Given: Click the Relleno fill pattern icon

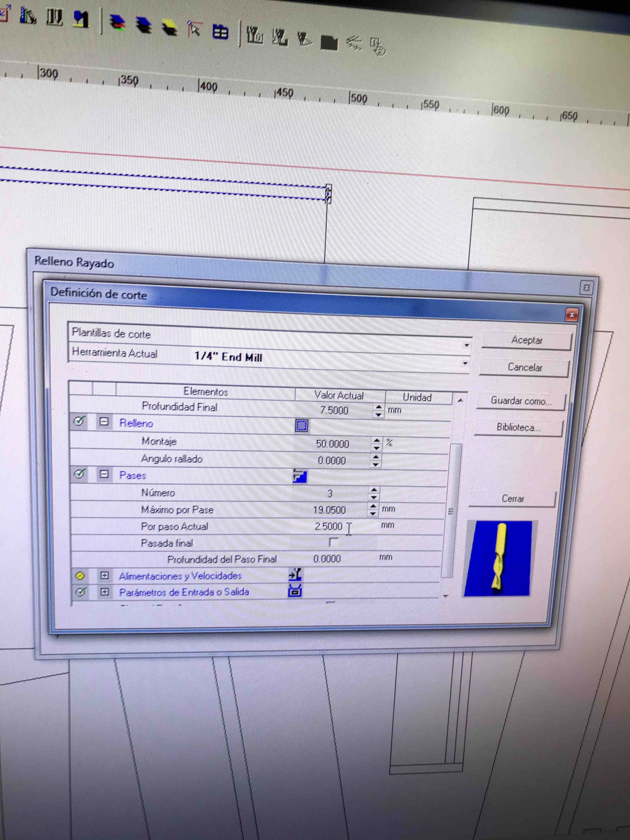Looking at the screenshot, I should [x=301, y=425].
